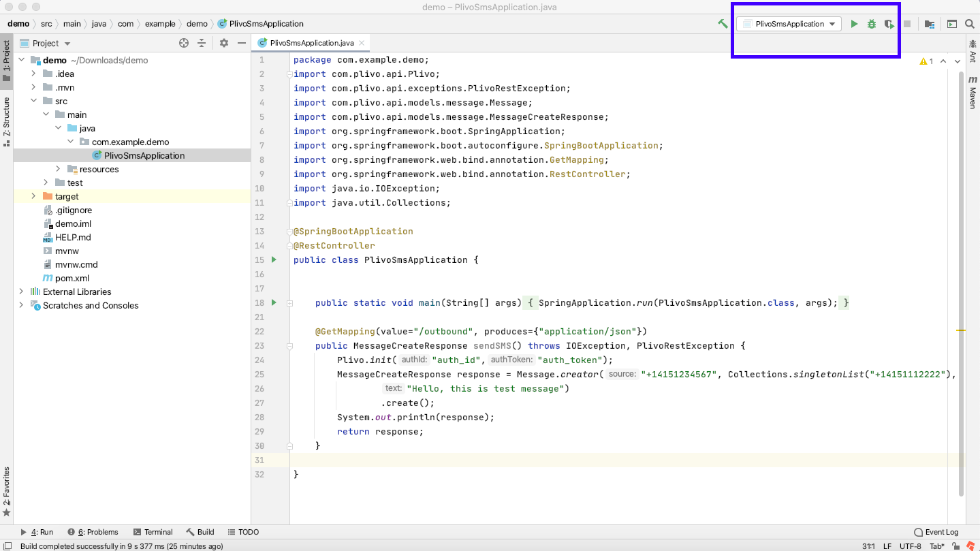Click the editor vertical scrollbar

click(x=961, y=272)
